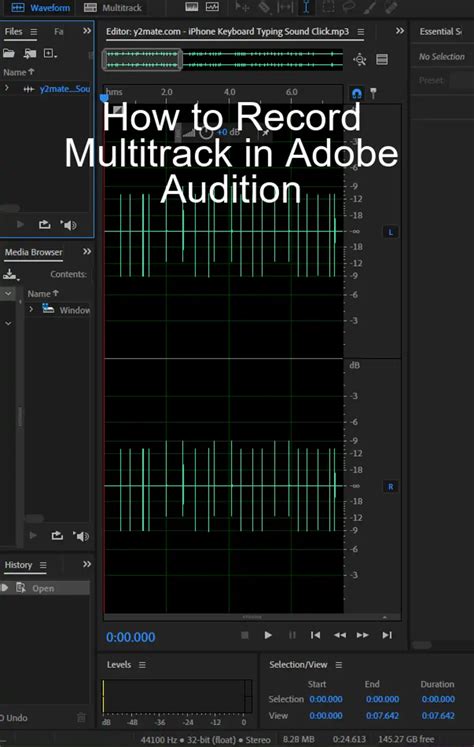Toggle Auto-Play in Files panel
The width and height of the screenshot is (474, 747).
coord(69,225)
